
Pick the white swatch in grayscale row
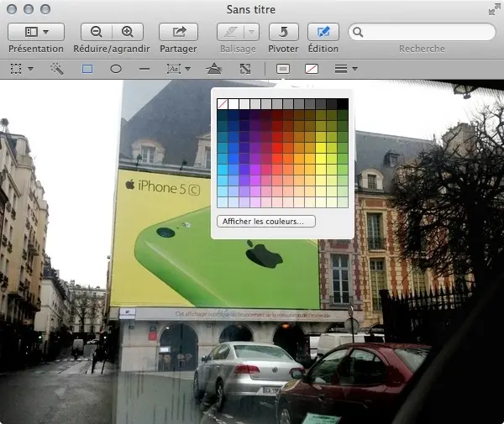click(234, 104)
